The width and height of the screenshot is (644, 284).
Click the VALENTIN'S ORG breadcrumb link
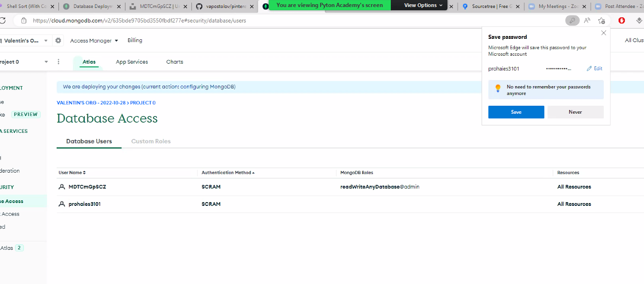[92, 102]
